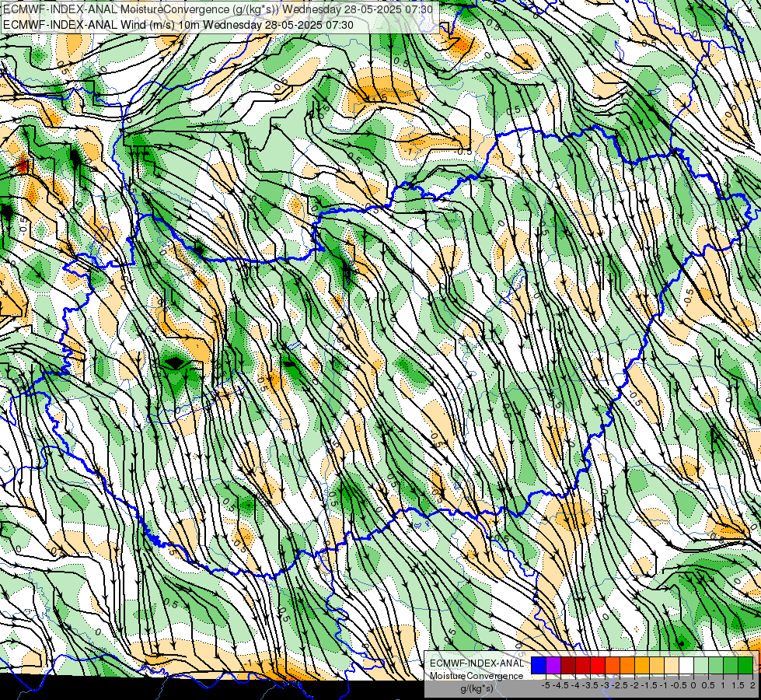Image resolution: width=761 pixels, height=700 pixels.
Task: Click the 1 tick label on the legend
Action: click(x=723, y=685)
